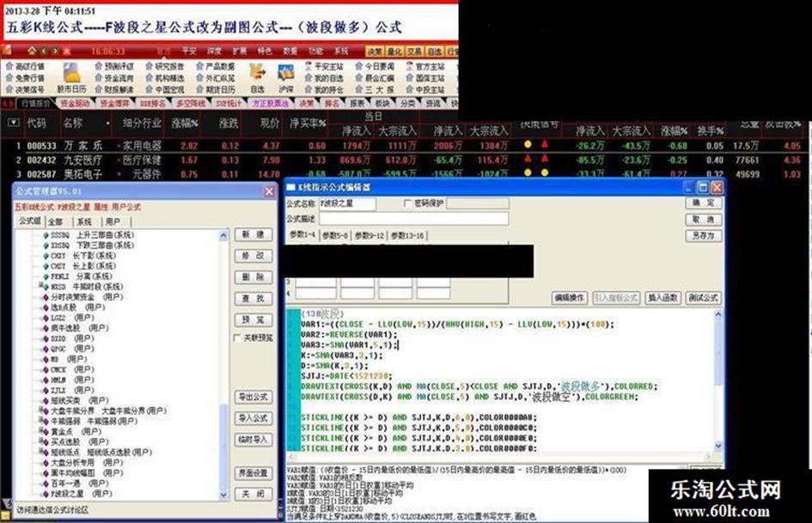
Task: Switch to the 公式组 tab
Action: point(29,221)
